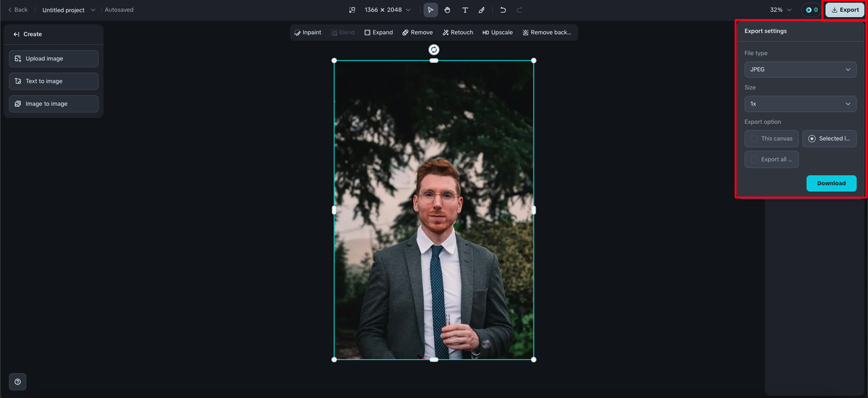Screen dimensions: 868x398
Task: Click the disabled Blend option
Action: [342, 33]
